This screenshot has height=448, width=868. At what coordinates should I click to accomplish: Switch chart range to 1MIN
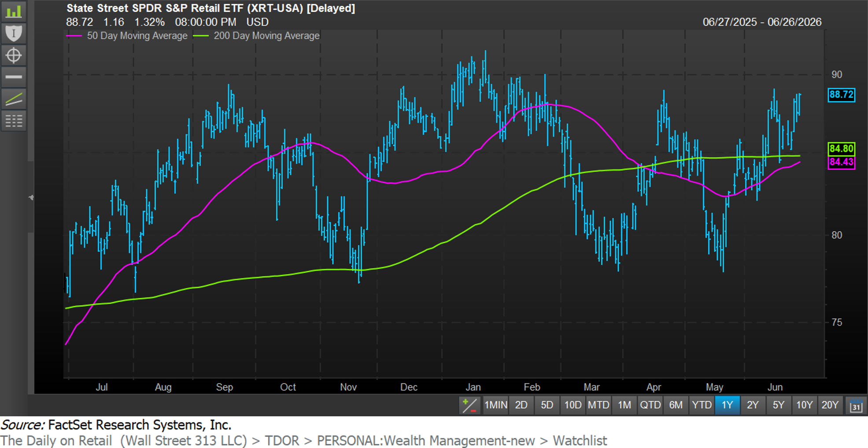(495, 405)
